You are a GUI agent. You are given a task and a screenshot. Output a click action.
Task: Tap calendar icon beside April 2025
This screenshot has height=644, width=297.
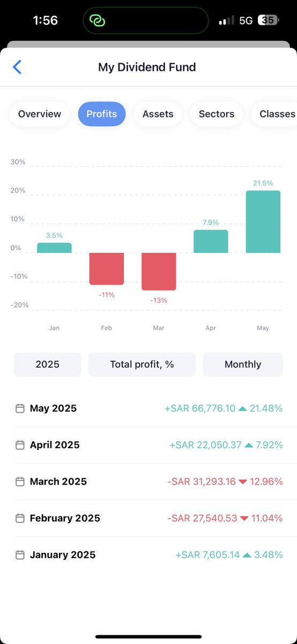point(20,445)
